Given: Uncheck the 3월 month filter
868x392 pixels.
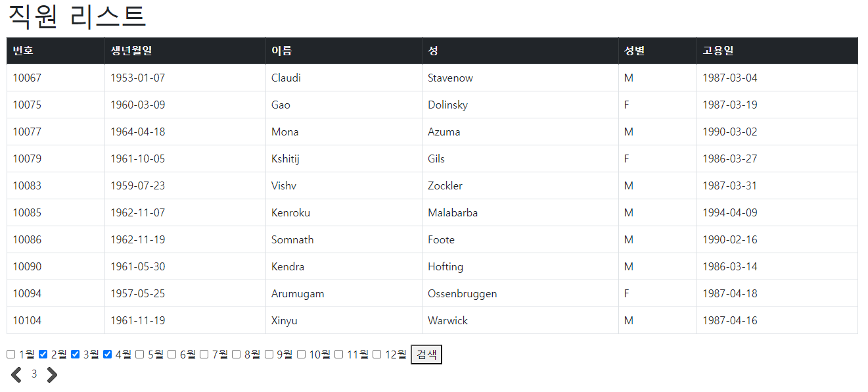Looking at the screenshot, I should tap(75, 355).
